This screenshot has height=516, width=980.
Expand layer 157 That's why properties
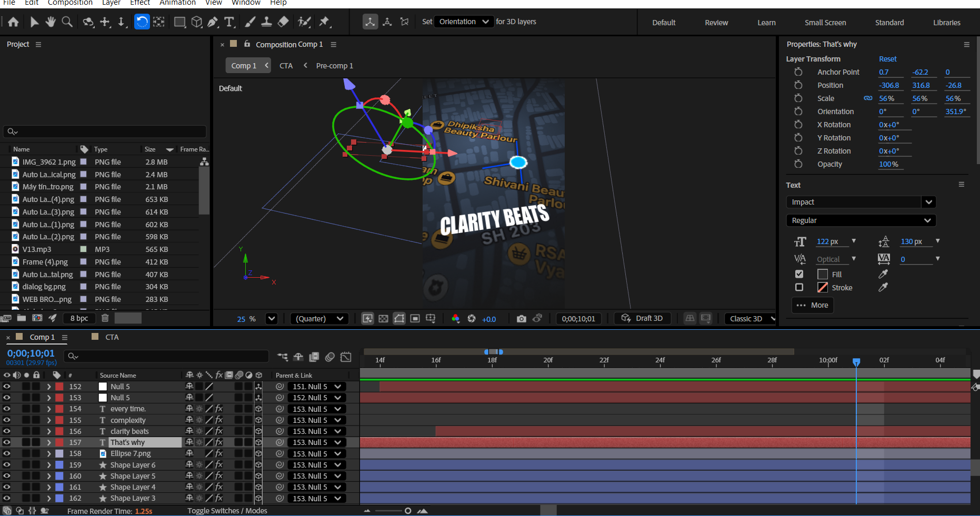tap(49, 442)
